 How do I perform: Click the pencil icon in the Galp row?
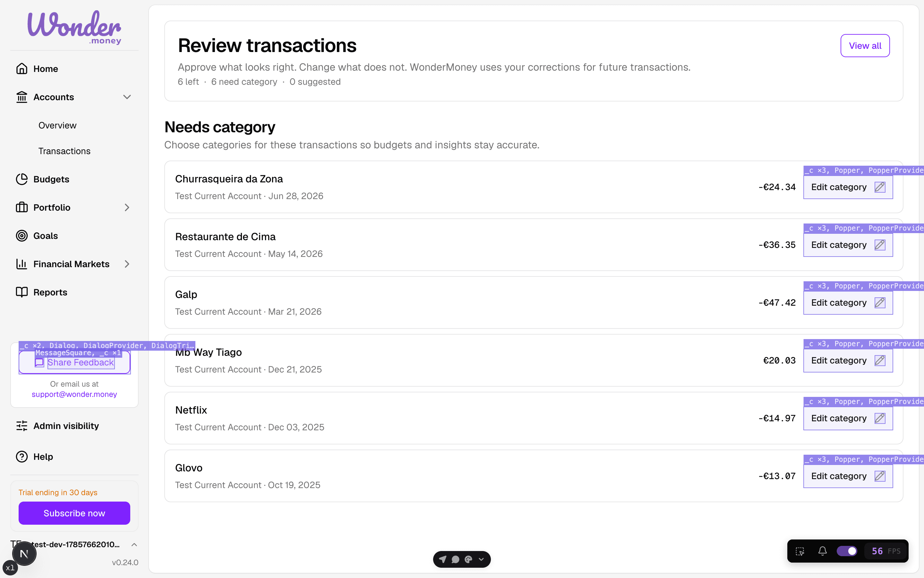(x=880, y=303)
